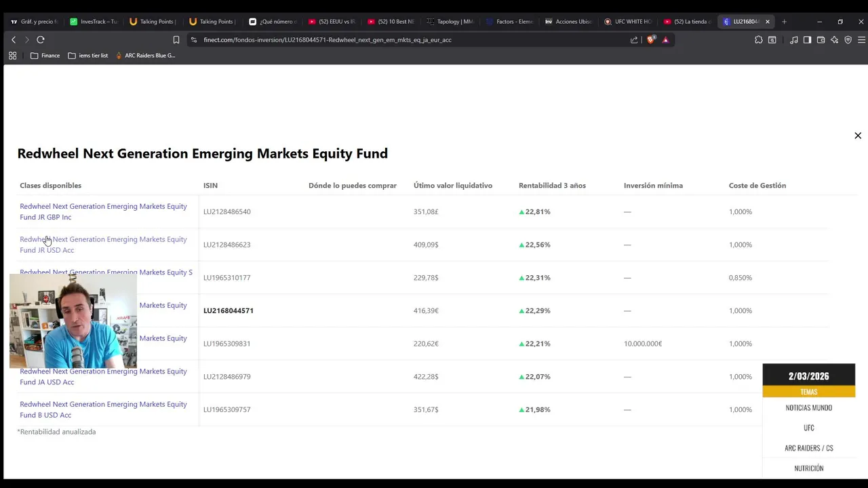Switch to the EEUU vs IR YouTube tab
Screen dimensions: 868x488
click(x=332, y=22)
